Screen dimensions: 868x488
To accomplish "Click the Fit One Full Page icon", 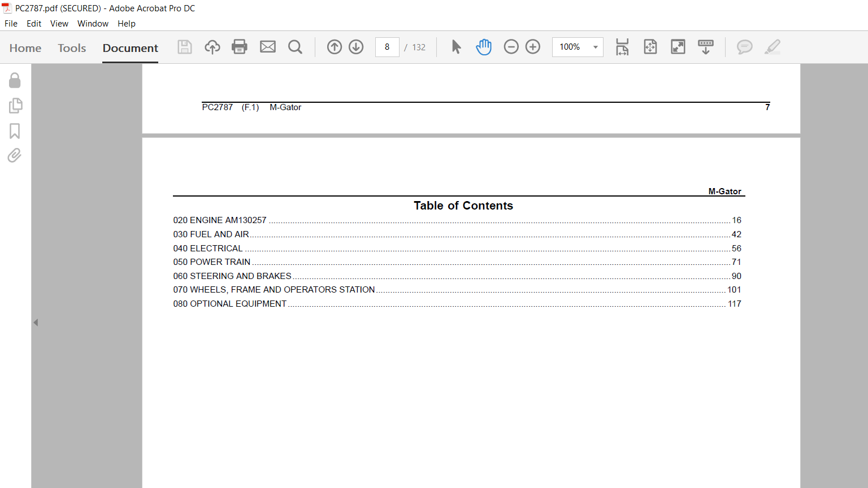I will (650, 47).
